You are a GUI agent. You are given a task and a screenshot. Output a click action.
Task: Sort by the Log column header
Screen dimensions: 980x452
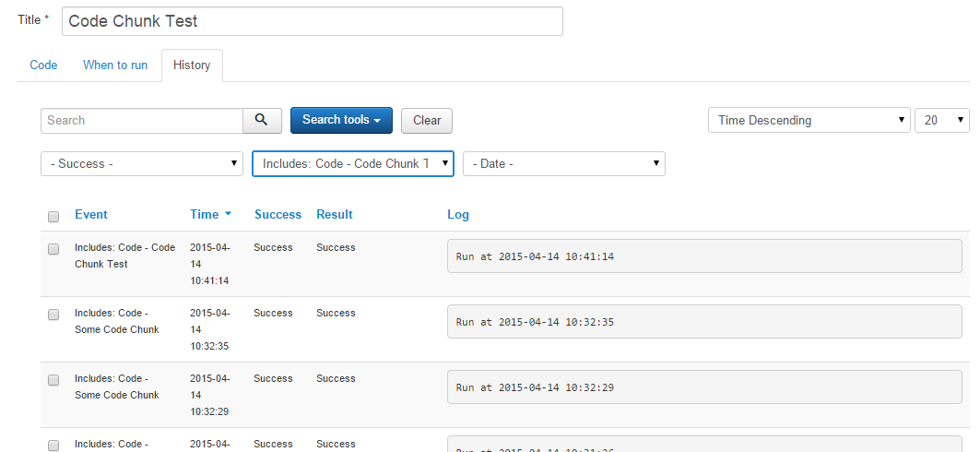[x=458, y=214]
